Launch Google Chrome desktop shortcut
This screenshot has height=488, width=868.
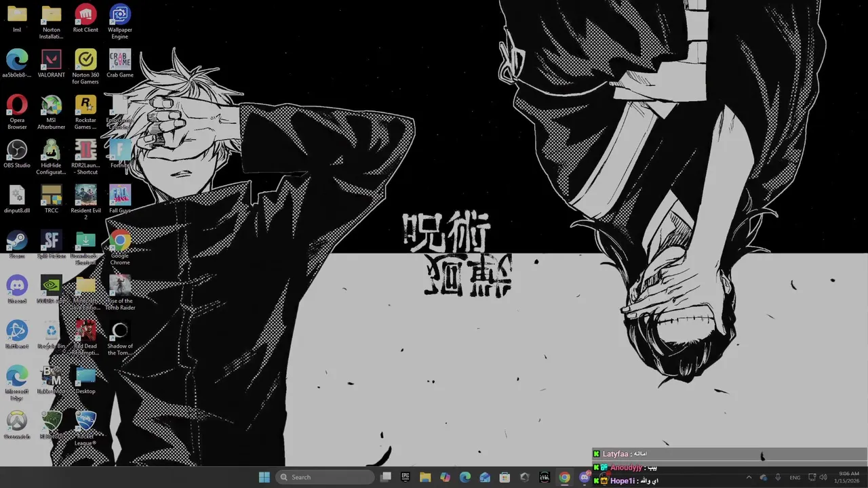pyautogui.click(x=120, y=248)
